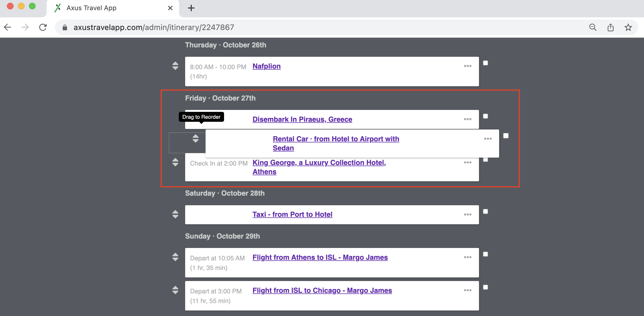Check the checkbox beside the Rental Car item
644x316 pixels.
(x=506, y=136)
